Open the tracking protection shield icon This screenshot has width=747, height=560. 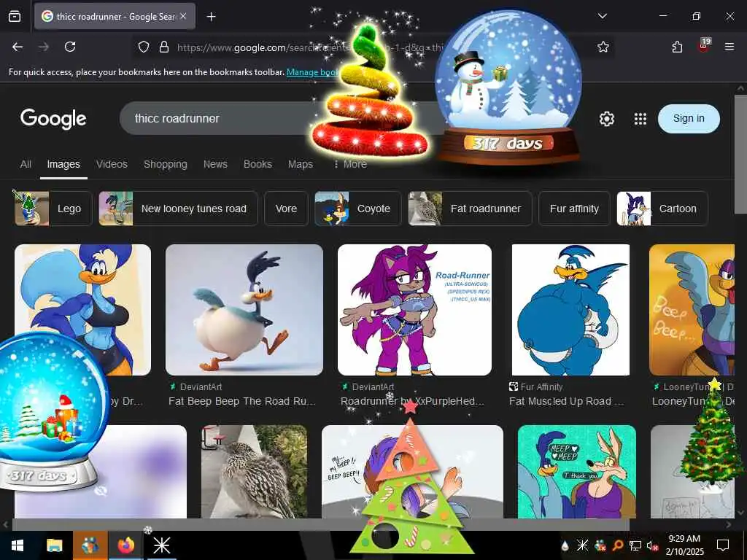[144, 47]
